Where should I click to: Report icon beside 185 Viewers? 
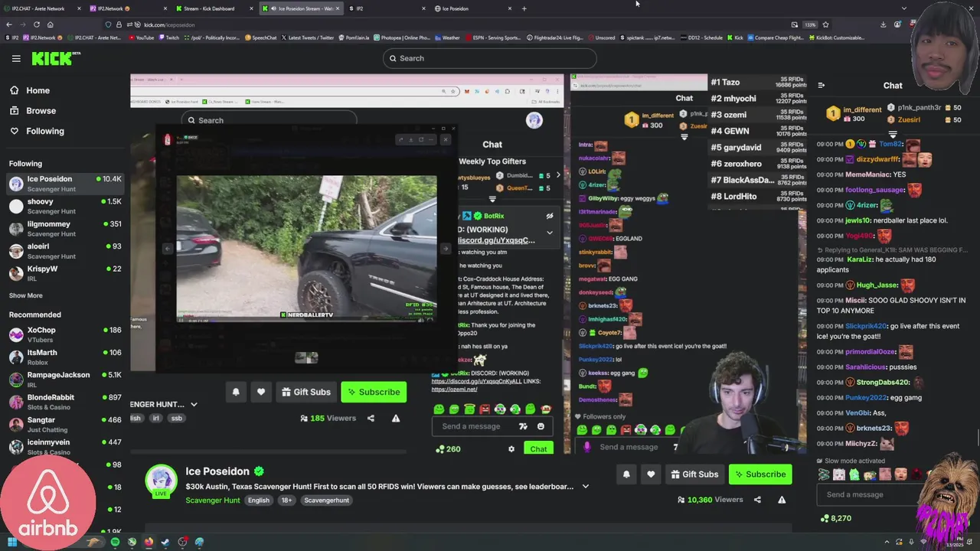coord(396,418)
